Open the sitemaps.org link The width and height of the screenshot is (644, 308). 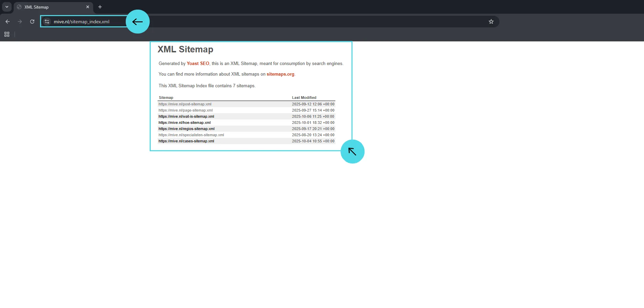click(280, 74)
